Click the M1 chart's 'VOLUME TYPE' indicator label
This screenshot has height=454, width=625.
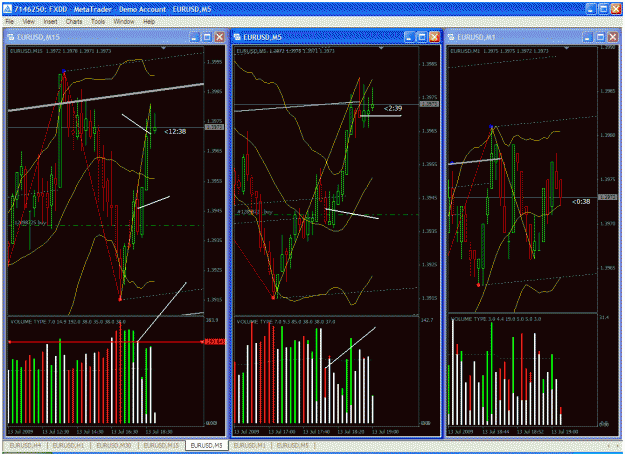pyautogui.click(x=496, y=319)
